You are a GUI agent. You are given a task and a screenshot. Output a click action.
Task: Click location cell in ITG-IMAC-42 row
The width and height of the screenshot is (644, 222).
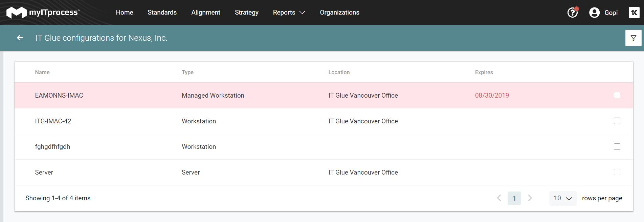coord(363,121)
